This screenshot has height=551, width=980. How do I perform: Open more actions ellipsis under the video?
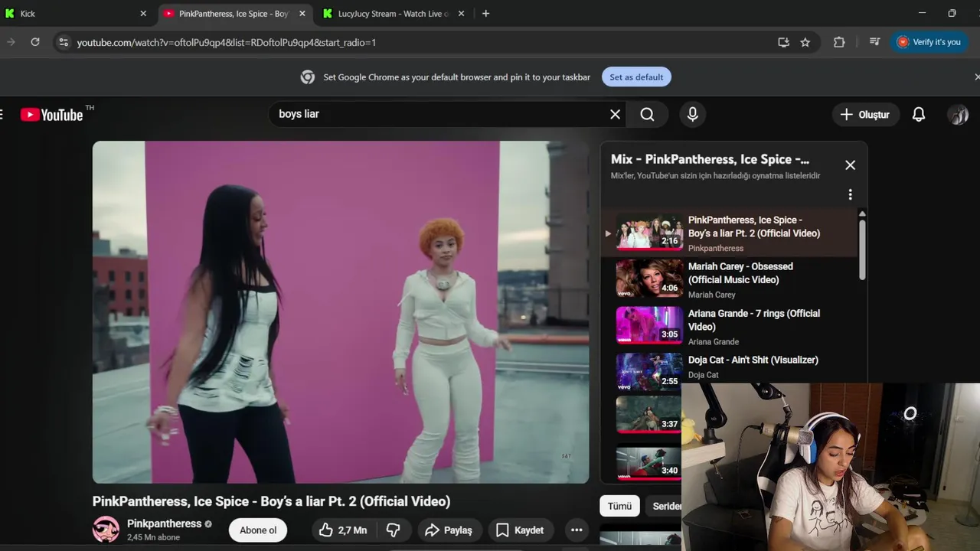(x=577, y=530)
